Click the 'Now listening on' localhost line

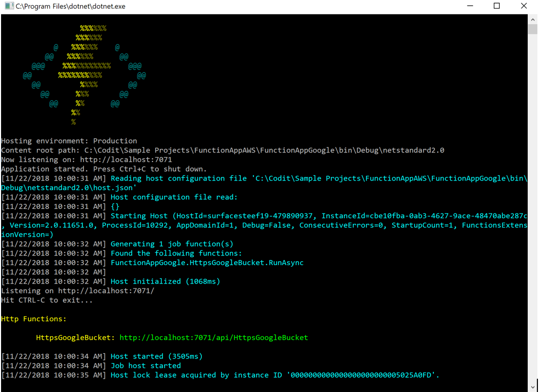pos(87,159)
